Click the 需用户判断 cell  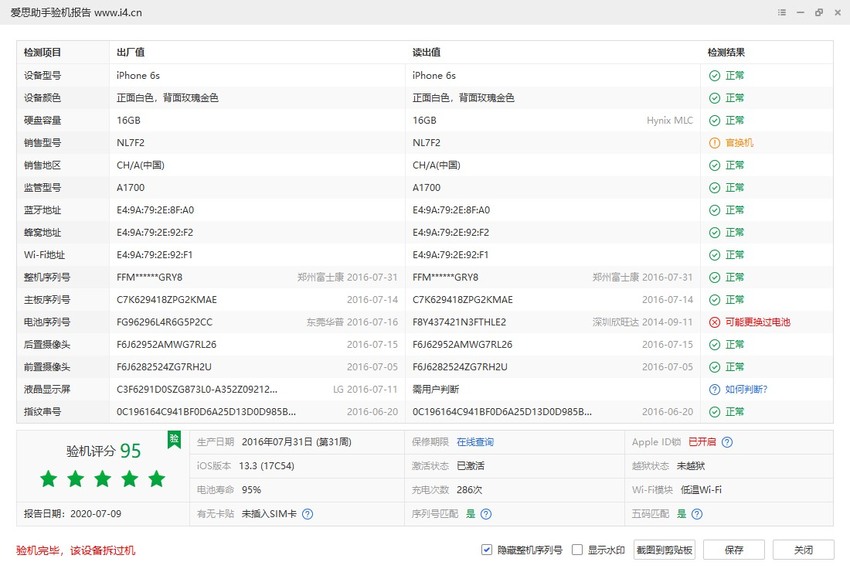(x=436, y=390)
